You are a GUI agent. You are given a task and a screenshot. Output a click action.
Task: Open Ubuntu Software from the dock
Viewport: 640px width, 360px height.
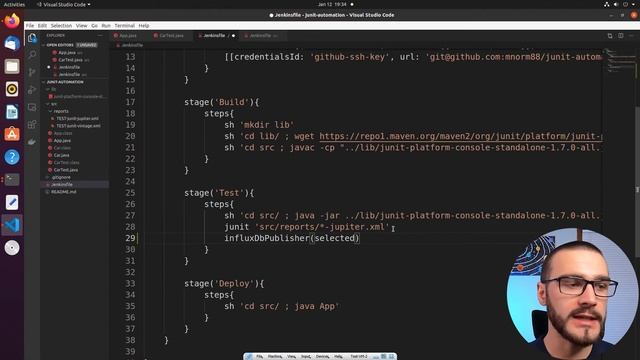pyautogui.click(x=12, y=134)
